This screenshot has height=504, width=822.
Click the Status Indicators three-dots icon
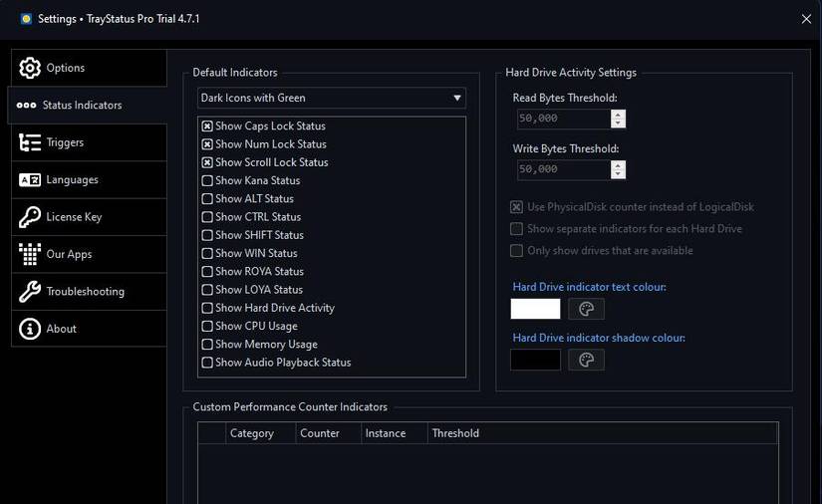tap(26, 106)
